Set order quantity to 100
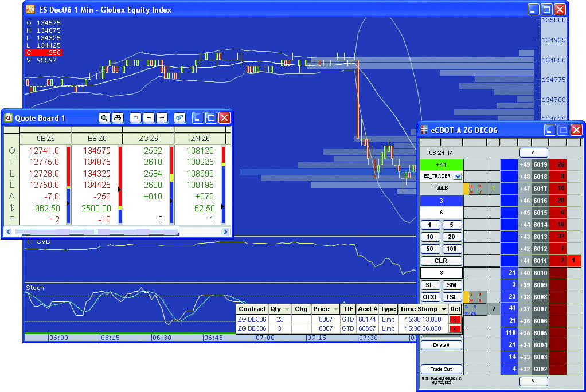This screenshot has width=586, height=392. coord(451,249)
